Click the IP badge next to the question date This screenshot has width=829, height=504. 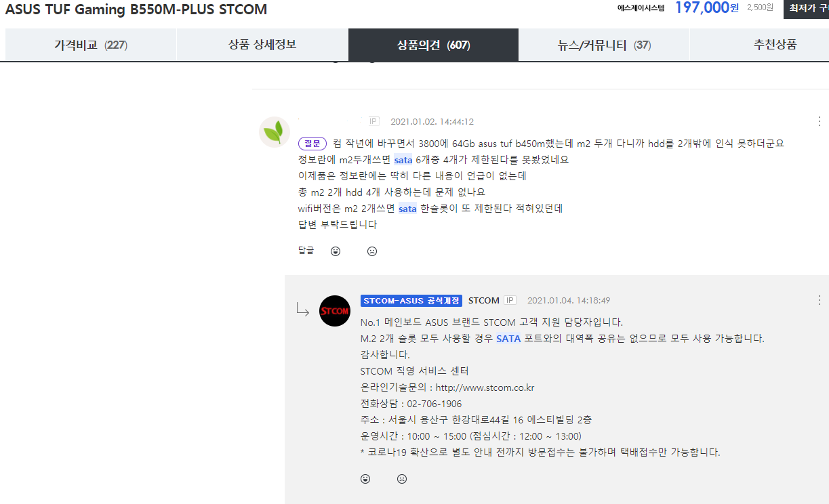pos(374,121)
